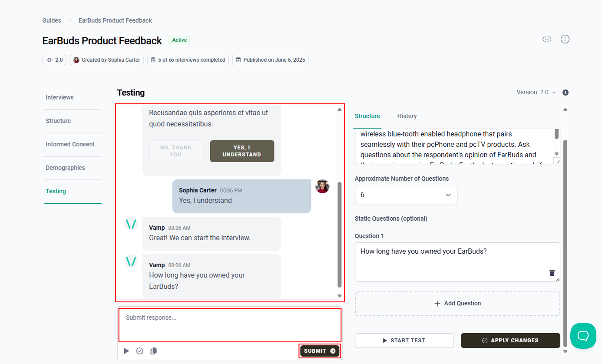Click Sophia Carter's avatar in chat

pyautogui.click(x=322, y=186)
